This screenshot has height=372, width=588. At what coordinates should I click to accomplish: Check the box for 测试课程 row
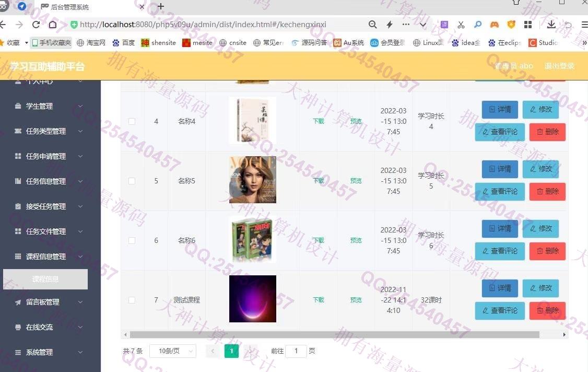point(132,300)
